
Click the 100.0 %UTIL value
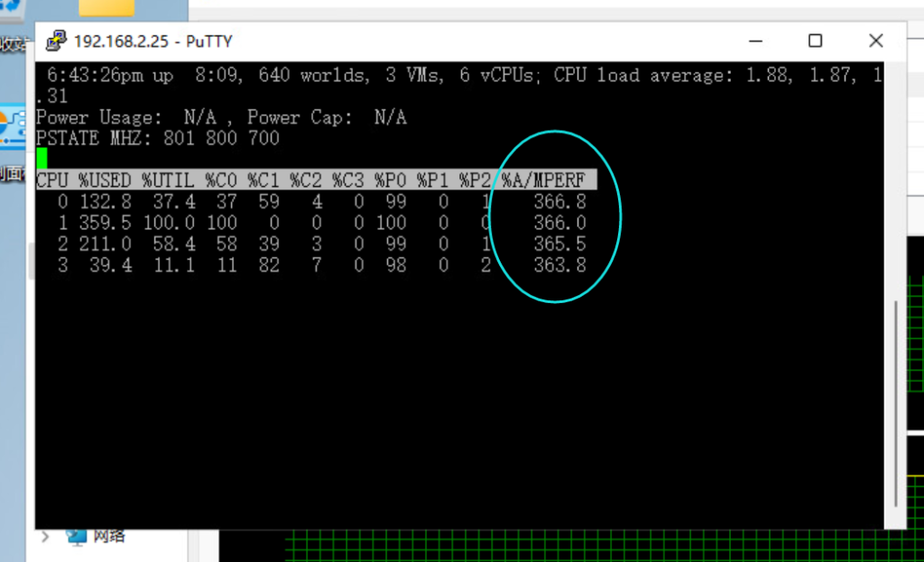tap(169, 224)
